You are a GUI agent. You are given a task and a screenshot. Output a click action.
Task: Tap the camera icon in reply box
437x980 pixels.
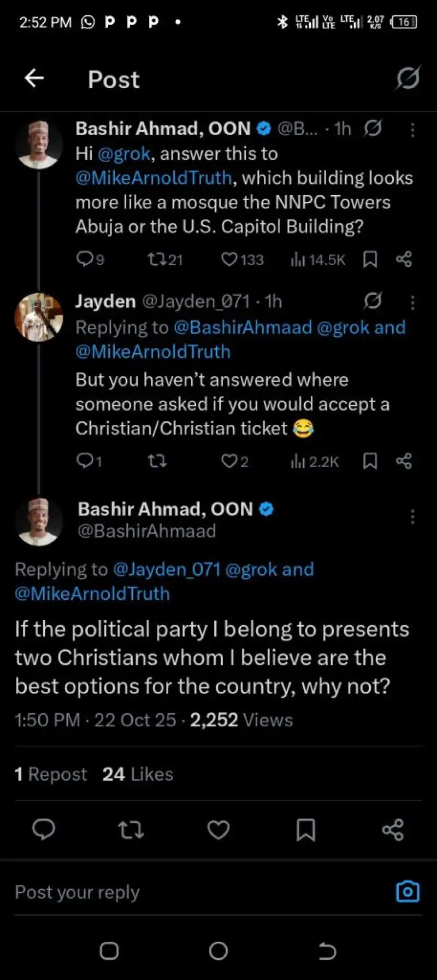tap(408, 891)
